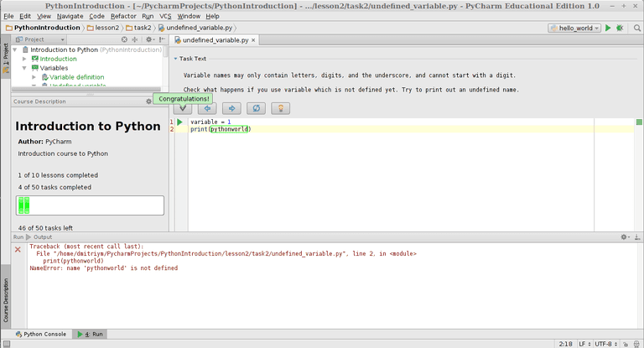Image resolution: width=644 pixels, height=348 pixels.
Task: Click the Check Task checkmark button
Action: click(183, 108)
